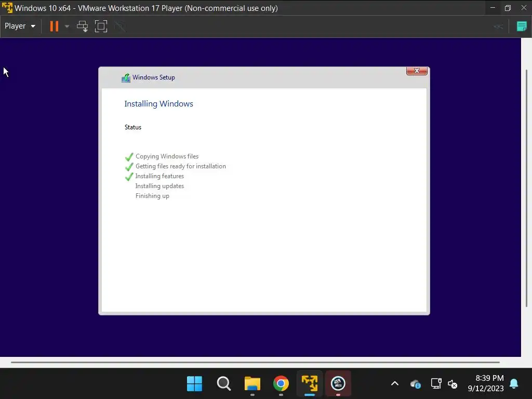
Task: Close the Windows Setup dialog
Action: 417,71
